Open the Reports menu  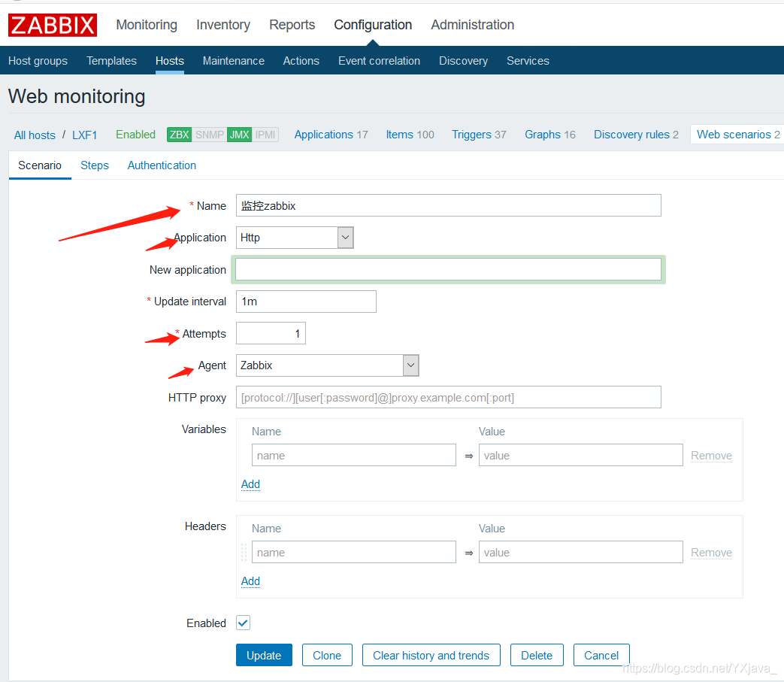(x=292, y=25)
